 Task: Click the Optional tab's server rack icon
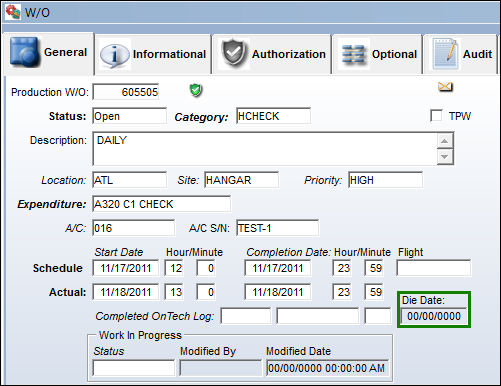coord(353,54)
